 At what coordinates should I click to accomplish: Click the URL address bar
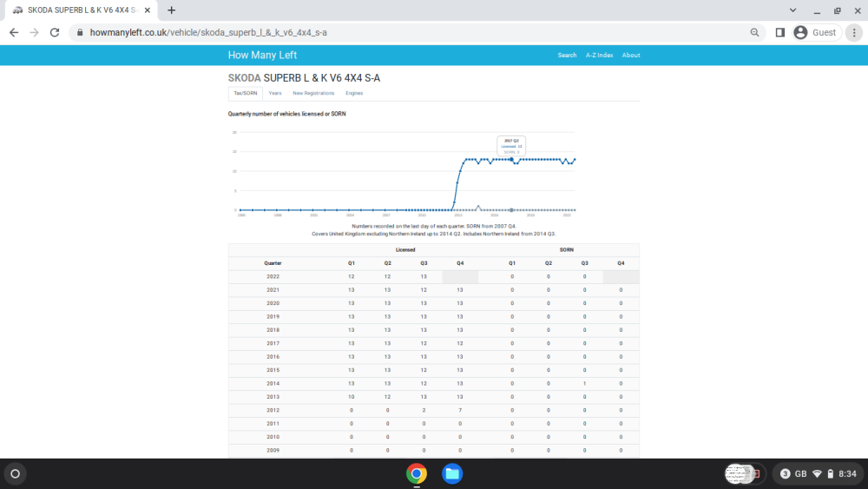(x=415, y=33)
